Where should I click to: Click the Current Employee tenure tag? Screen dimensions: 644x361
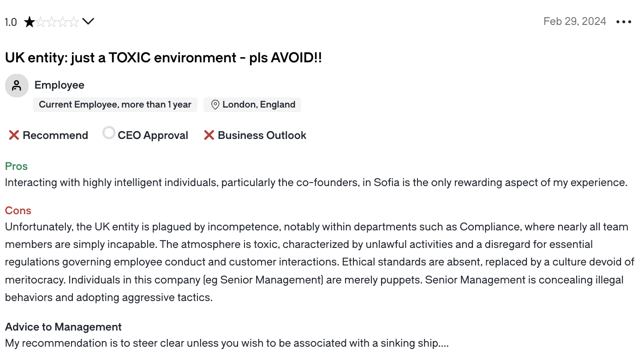coord(115,105)
